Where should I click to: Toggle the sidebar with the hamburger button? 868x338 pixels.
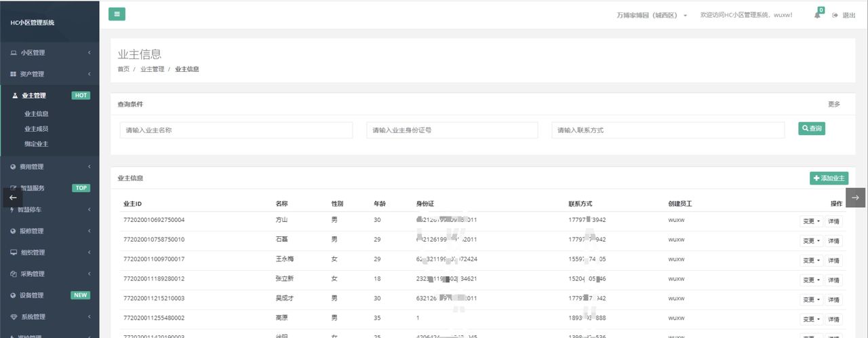pyautogui.click(x=117, y=14)
